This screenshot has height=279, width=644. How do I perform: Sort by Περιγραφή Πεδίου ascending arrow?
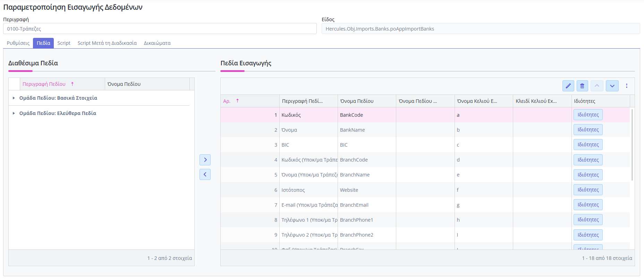(73, 84)
